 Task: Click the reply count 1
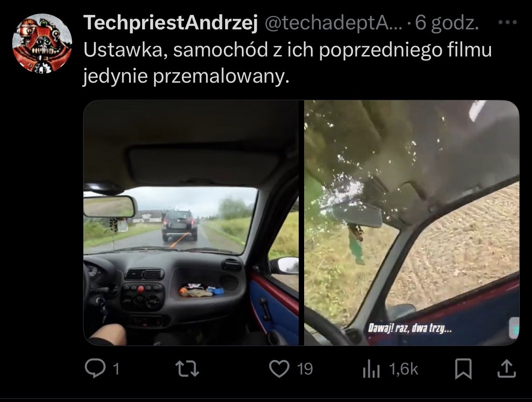pos(116,369)
